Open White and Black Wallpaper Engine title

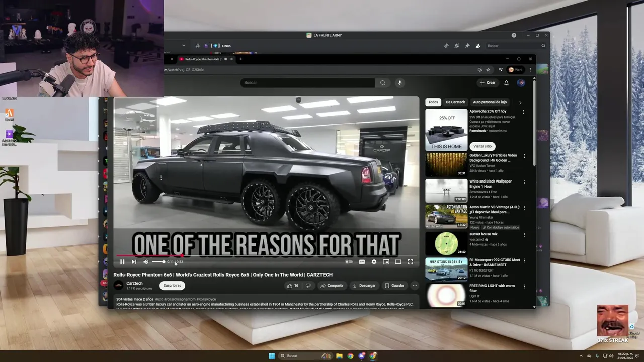[491, 184]
